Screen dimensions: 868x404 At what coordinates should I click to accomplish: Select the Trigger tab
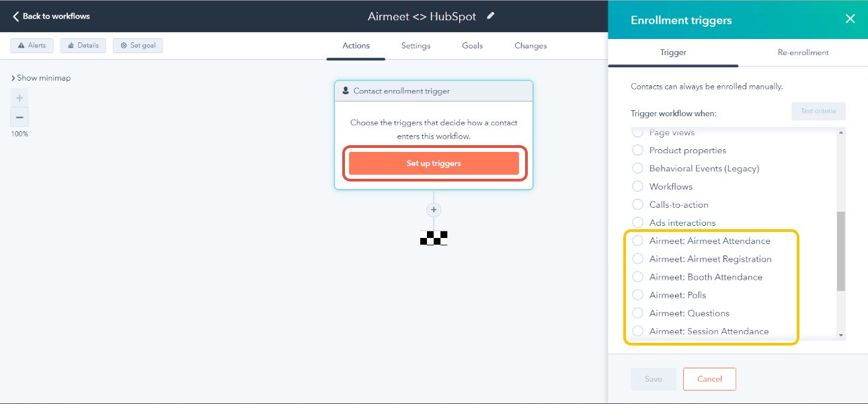[673, 52]
